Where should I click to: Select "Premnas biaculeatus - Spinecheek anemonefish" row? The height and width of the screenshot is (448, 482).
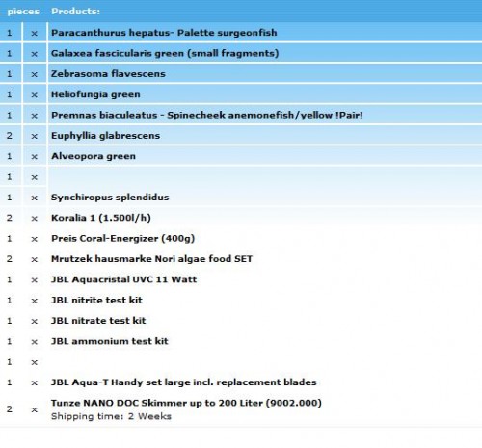(241, 115)
